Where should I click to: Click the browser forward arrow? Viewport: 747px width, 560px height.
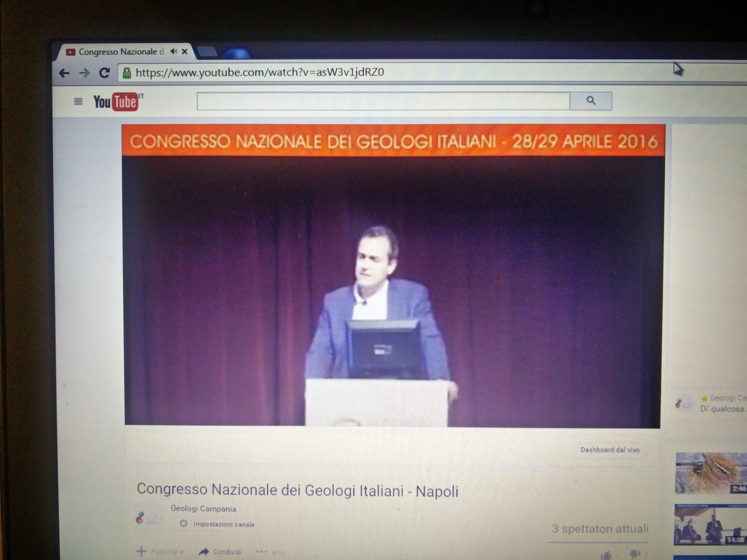(x=84, y=73)
